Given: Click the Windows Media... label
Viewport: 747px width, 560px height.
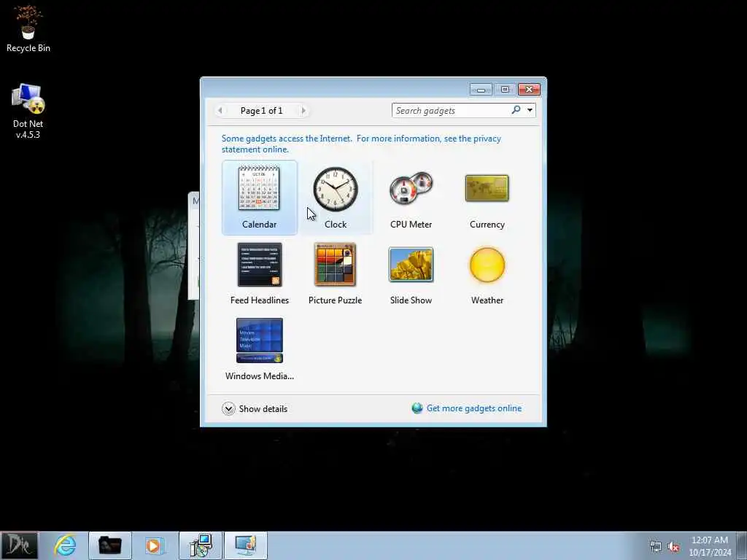Looking at the screenshot, I should 260,376.
